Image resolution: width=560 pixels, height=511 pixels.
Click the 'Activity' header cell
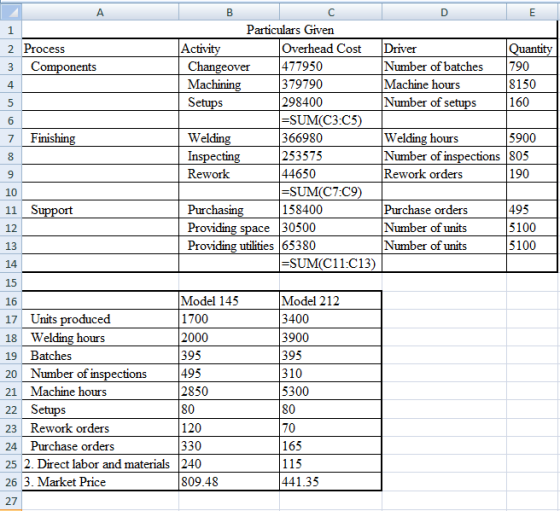click(x=229, y=48)
